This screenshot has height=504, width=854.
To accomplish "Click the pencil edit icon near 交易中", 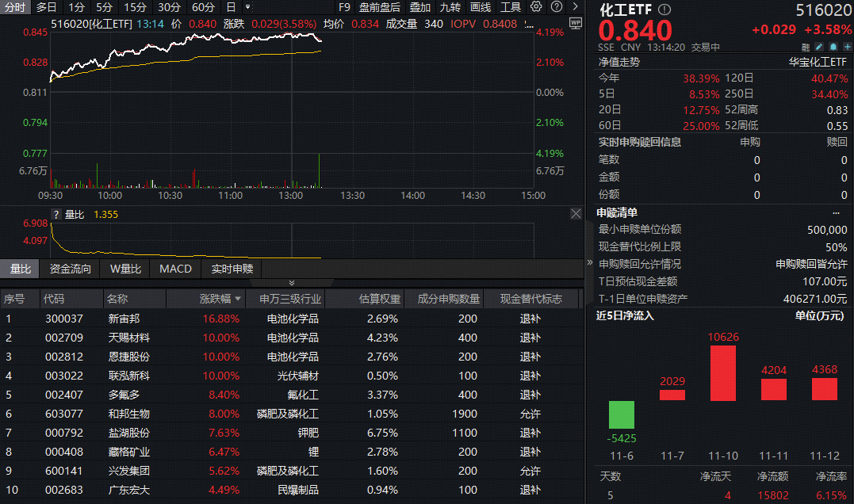I will point(818,46).
